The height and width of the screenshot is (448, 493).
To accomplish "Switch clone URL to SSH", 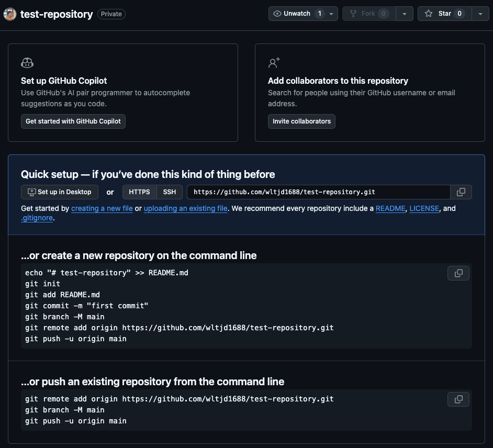I will pyautogui.click(x=170, y=192).
